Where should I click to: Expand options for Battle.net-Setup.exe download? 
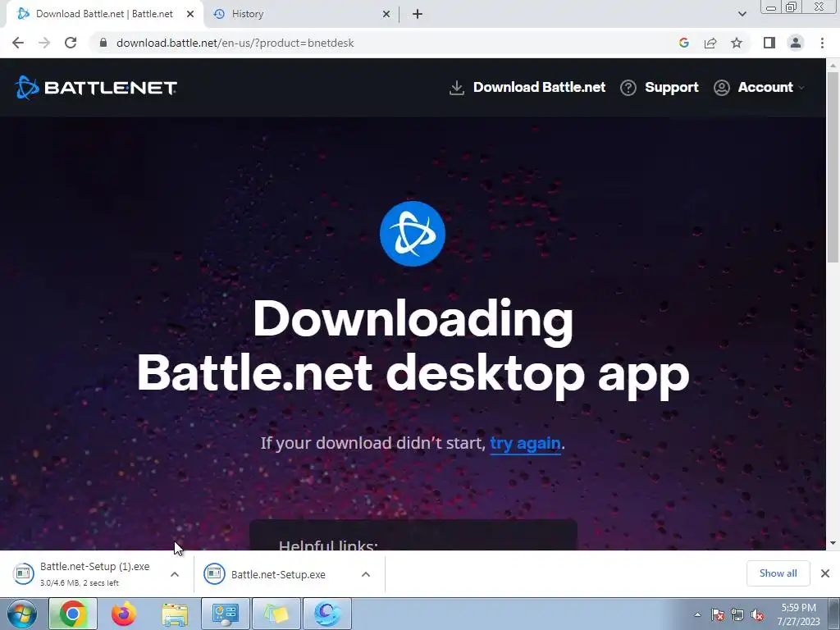366,574
